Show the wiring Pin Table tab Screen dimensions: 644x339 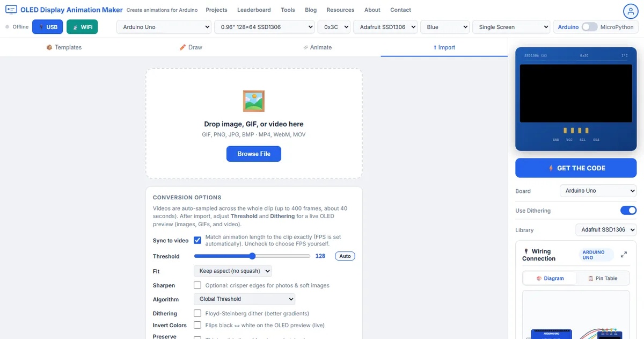603,278
